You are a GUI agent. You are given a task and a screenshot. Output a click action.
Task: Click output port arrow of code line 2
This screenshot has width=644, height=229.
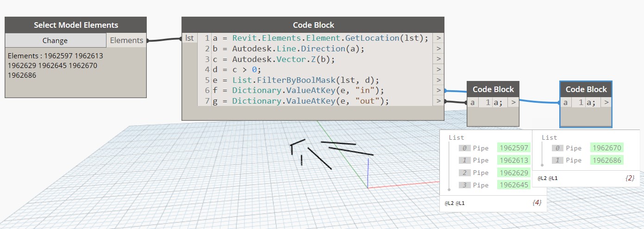point(438,49)
